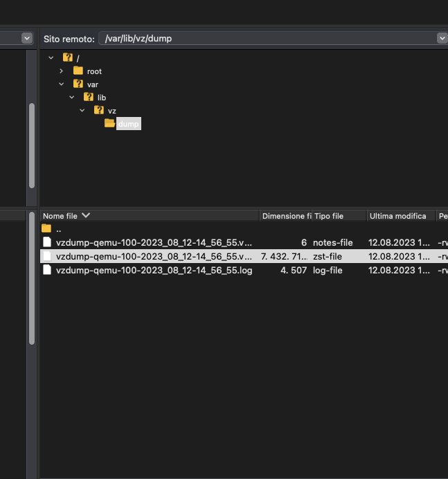
Task: Click the notes-file document icon
Action: click(47, 242)
